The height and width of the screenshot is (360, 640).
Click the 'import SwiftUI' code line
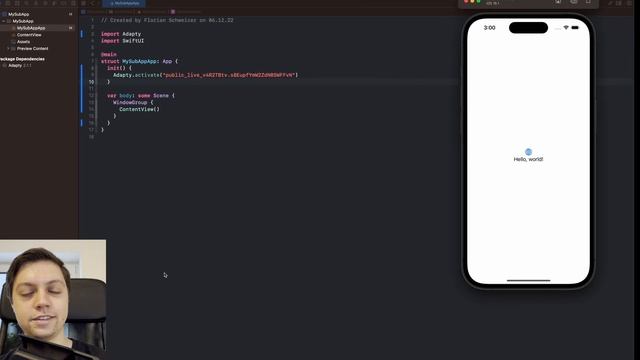122,41
